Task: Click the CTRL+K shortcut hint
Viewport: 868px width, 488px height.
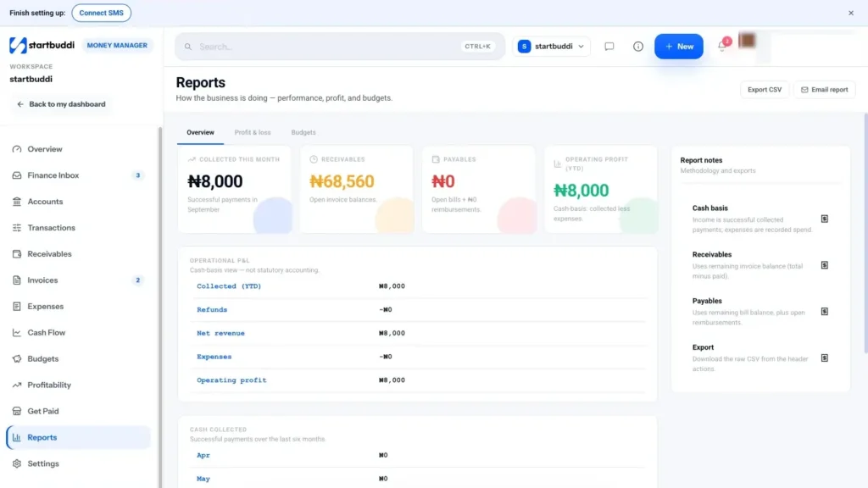Action: [x=477, y=47]
